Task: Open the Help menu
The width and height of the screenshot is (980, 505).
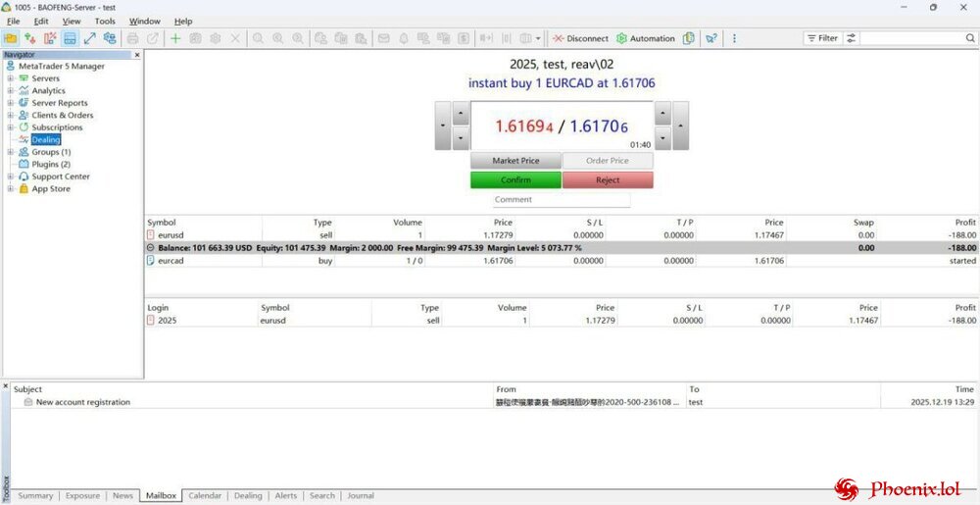Action: tap(183, 22)
